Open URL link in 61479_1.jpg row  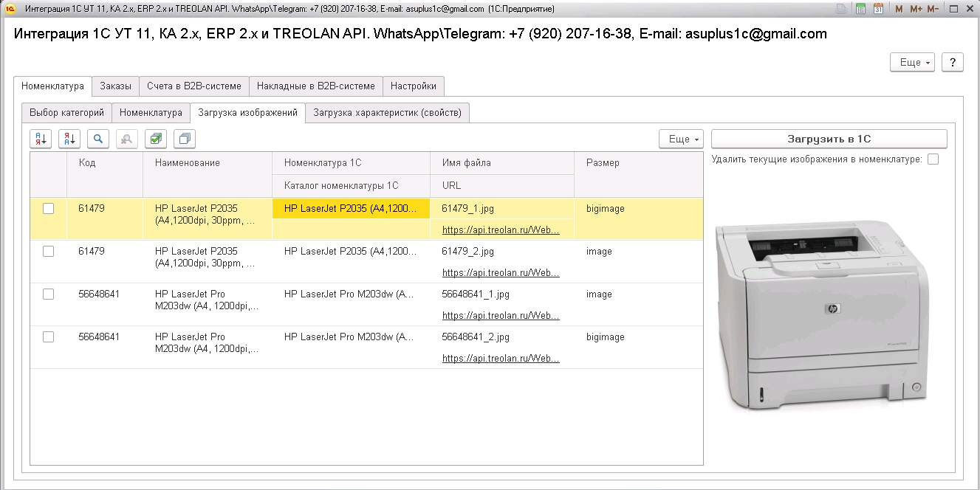[501, 230]
